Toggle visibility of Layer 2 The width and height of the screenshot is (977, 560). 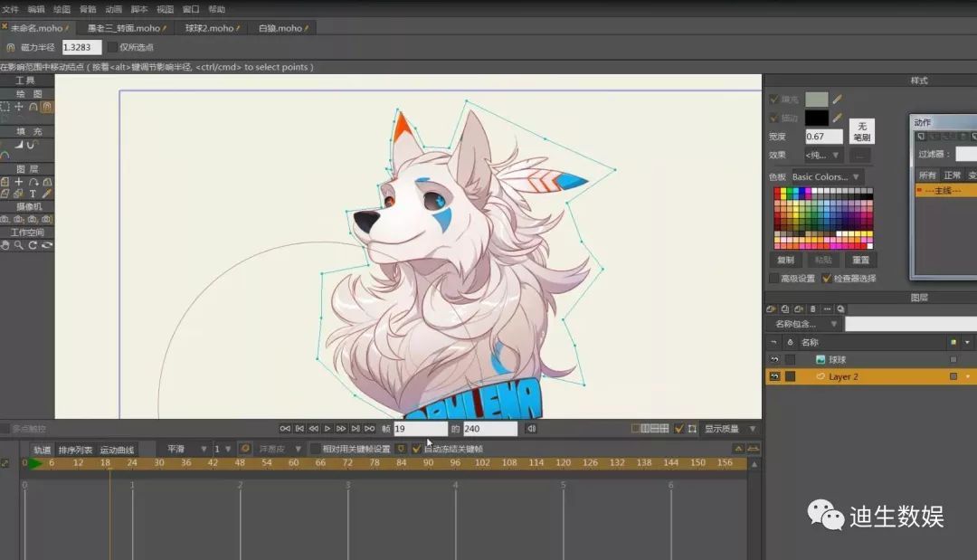click(x=774, y=376)
